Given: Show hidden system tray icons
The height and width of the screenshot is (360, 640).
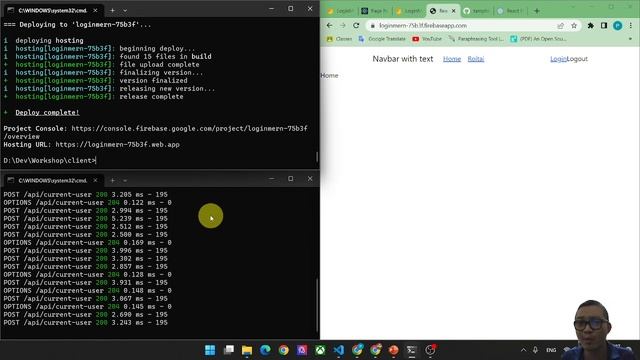Looking at the screenshot, I should (x=523, y=350).
